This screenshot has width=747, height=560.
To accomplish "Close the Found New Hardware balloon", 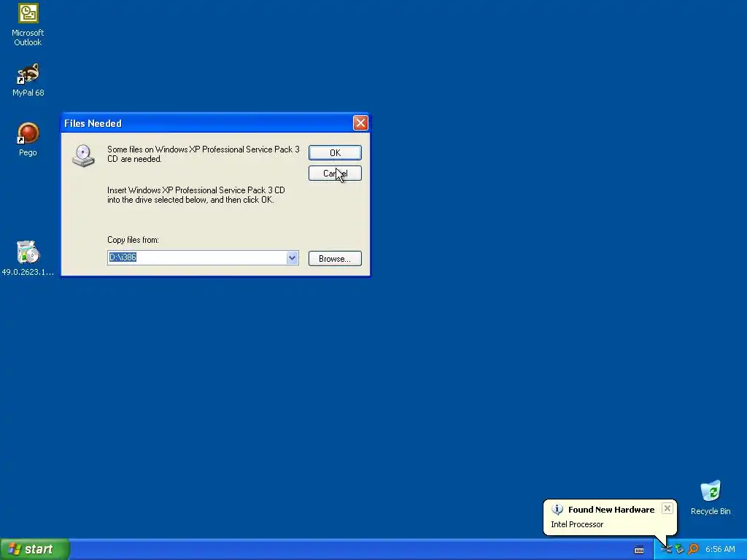I will pos(667,508).
